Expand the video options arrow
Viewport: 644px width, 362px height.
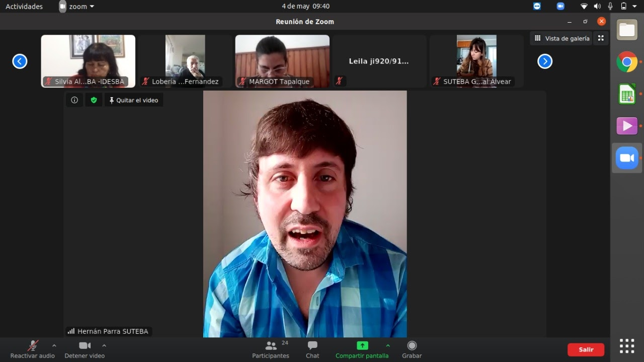click(104, 345)
